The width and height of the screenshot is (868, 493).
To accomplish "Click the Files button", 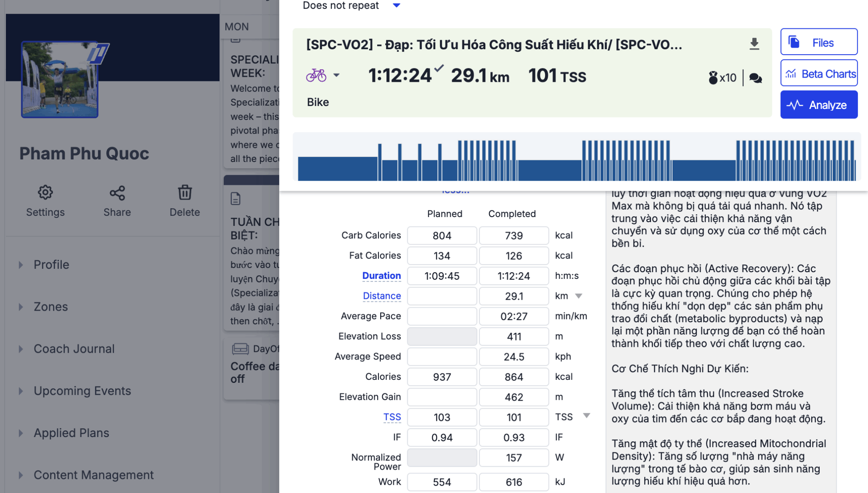I will [x=819, y=42].
